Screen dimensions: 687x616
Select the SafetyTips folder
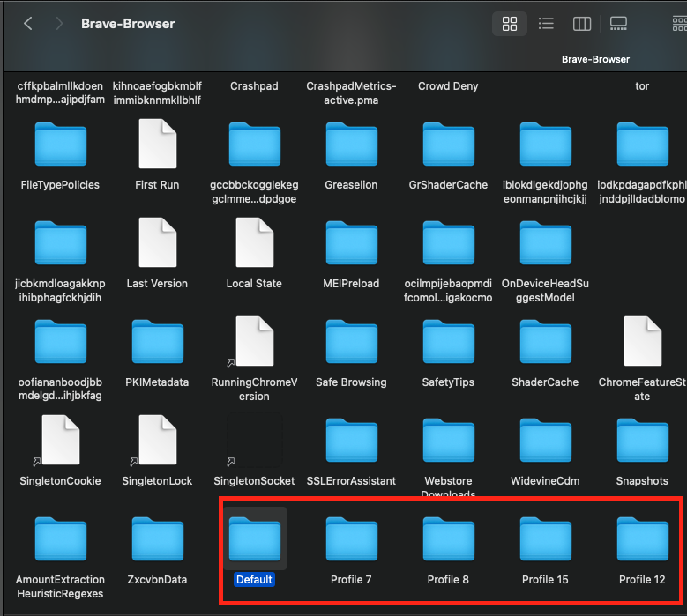click(448, 342)
